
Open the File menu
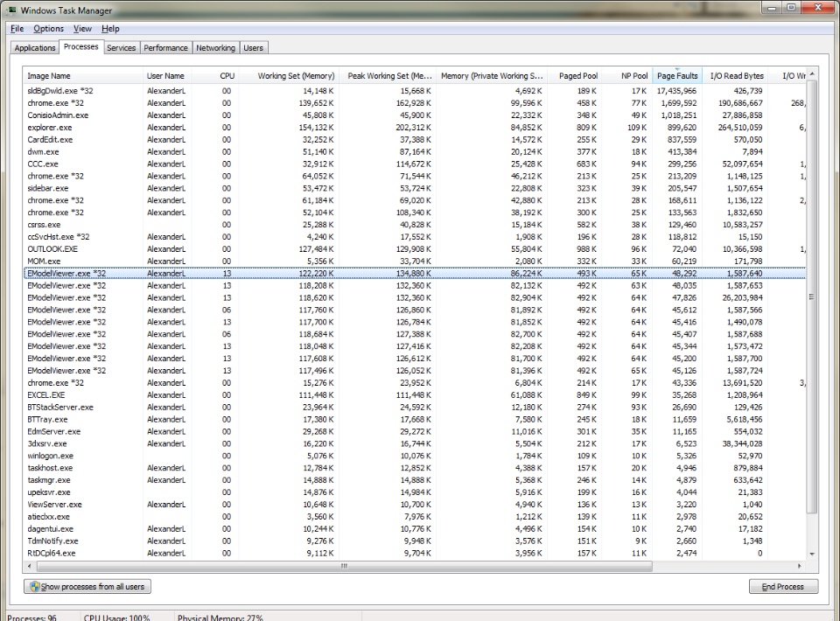(x=17, y=28)
